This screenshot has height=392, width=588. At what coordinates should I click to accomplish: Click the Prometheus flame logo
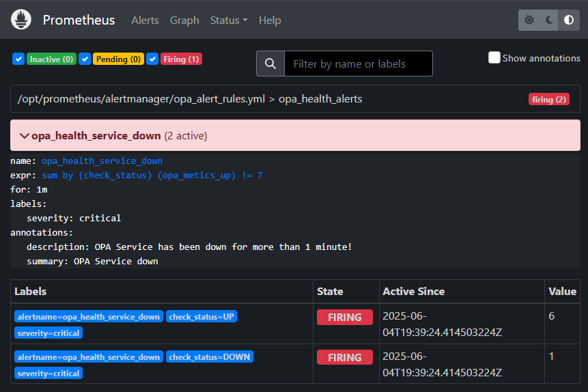pyautogui.click(x=21, y=19)
